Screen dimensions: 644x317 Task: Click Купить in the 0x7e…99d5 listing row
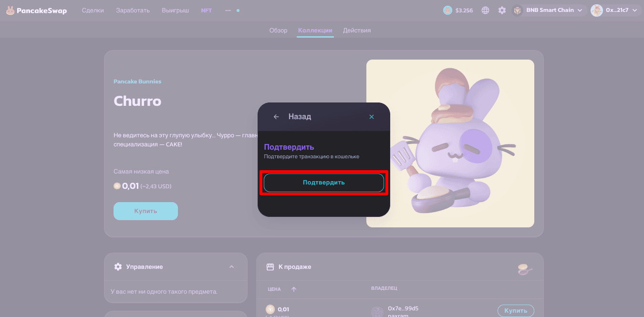516,311
